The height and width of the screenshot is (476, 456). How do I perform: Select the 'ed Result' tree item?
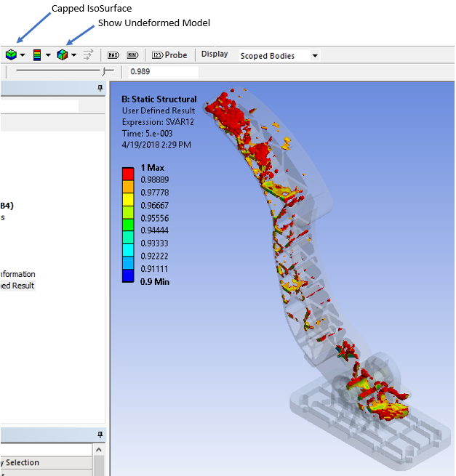pos(17,286)
